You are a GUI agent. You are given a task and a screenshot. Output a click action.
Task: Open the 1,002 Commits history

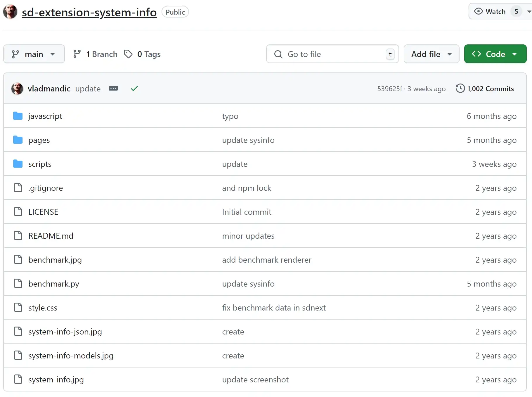click(x=485, y=89)
